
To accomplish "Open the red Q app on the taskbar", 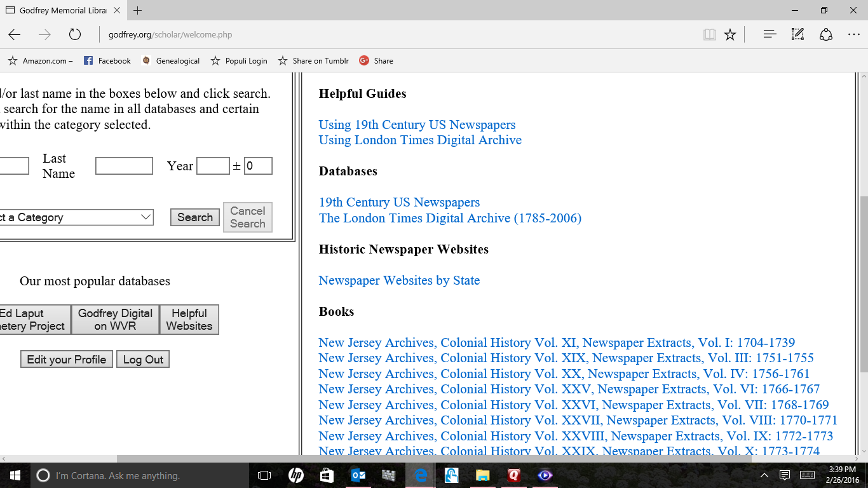I will 513,475.
